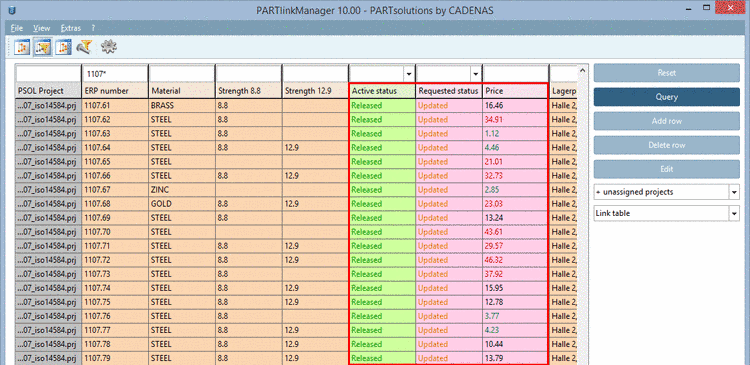This screenshot has height=365, width=750.
Task: Click the table's vertical scrollbar up arrow
Action: [582, 71]
